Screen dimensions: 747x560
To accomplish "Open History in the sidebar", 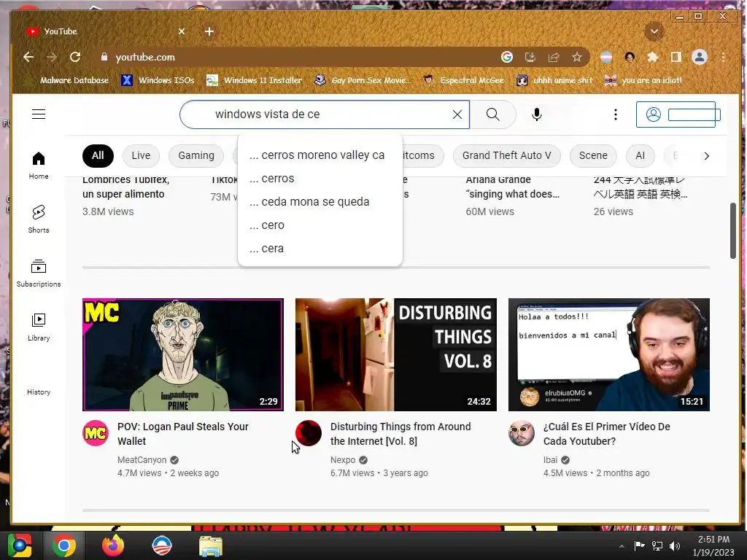I will [x=39, y=392].
